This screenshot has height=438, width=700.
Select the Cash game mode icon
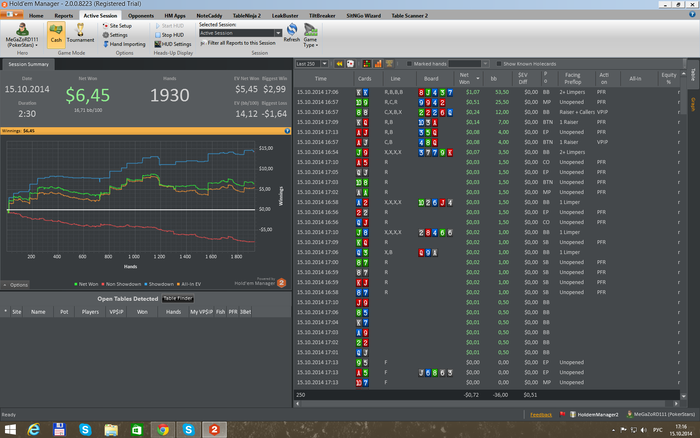tap(56, 33)
